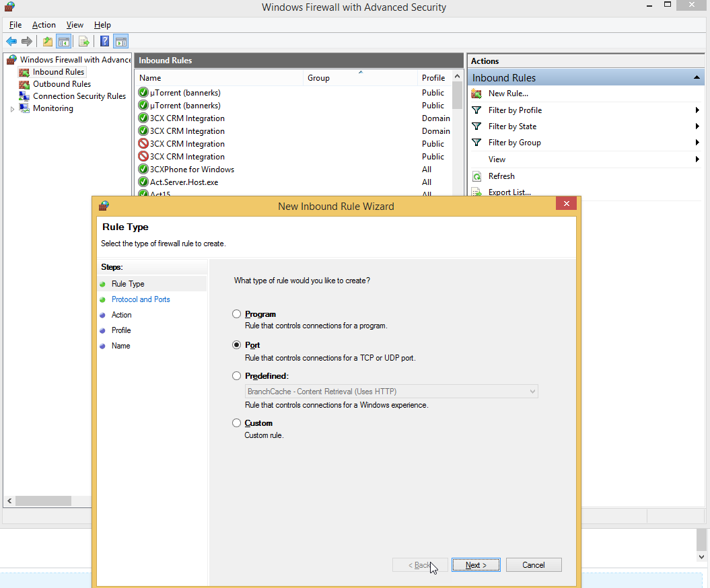This screenshot has height=588, width=710.
Task: Sort rules by the Group column header
Action: [361, 78]
